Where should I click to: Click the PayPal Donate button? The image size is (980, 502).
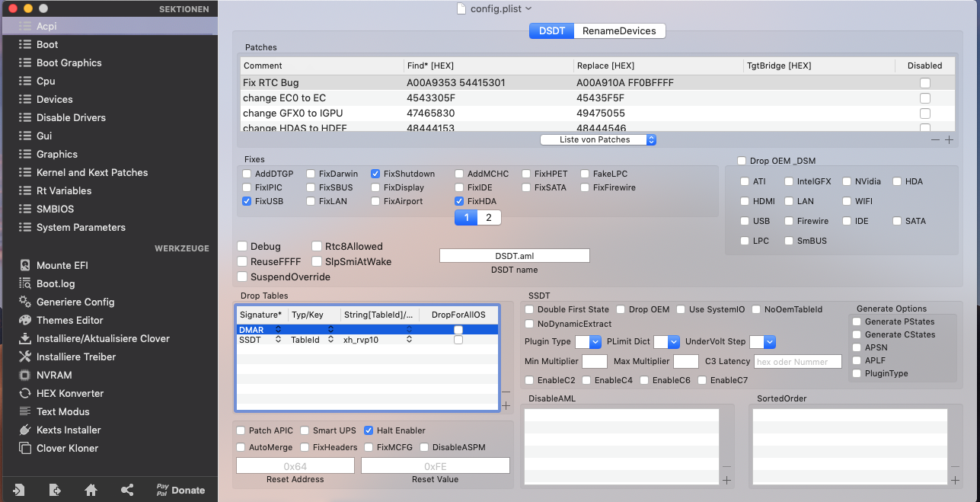click(x=180, y=490)
